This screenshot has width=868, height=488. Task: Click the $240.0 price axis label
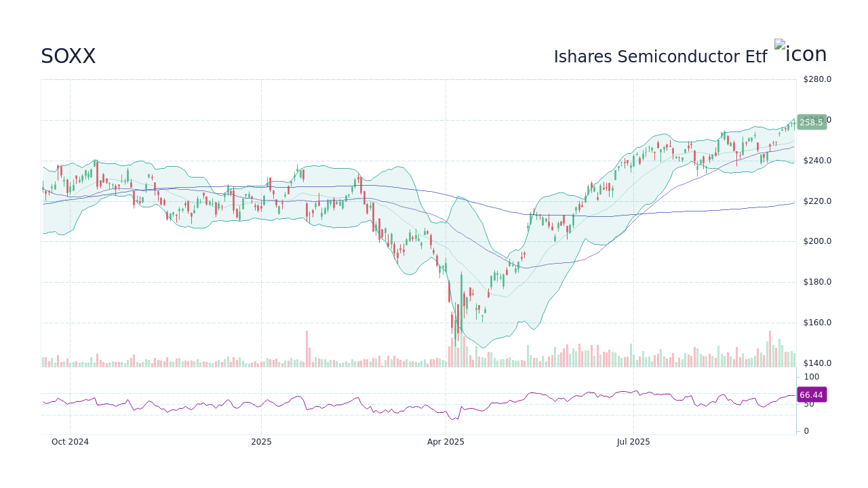(817, 161)
